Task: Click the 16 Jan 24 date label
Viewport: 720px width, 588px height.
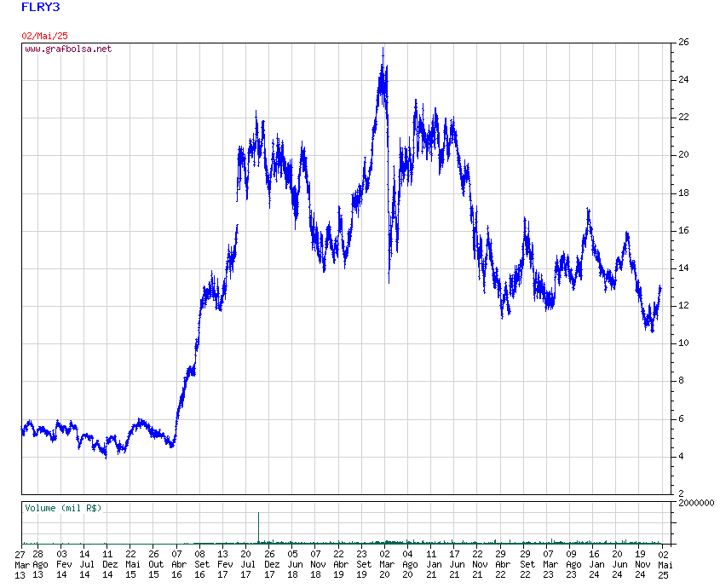Action: [x=596, y=565]
